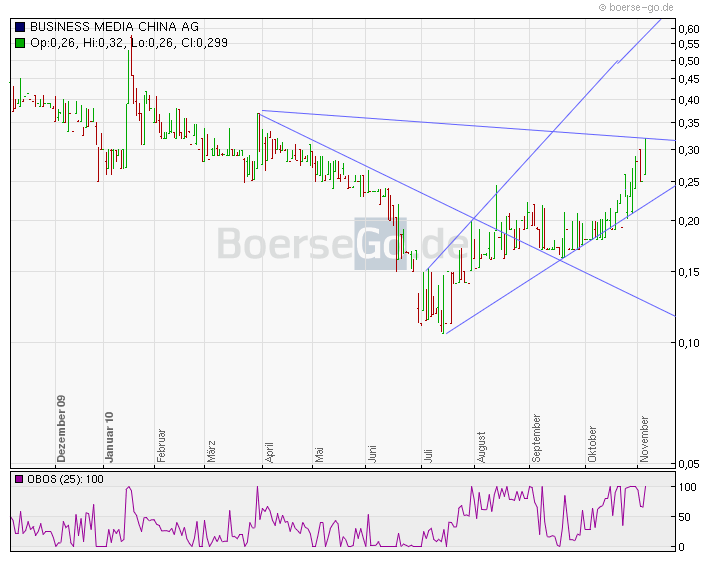Click the März axis label
The width and height of the screenshot is (720, 561).
tap(211, 452)
